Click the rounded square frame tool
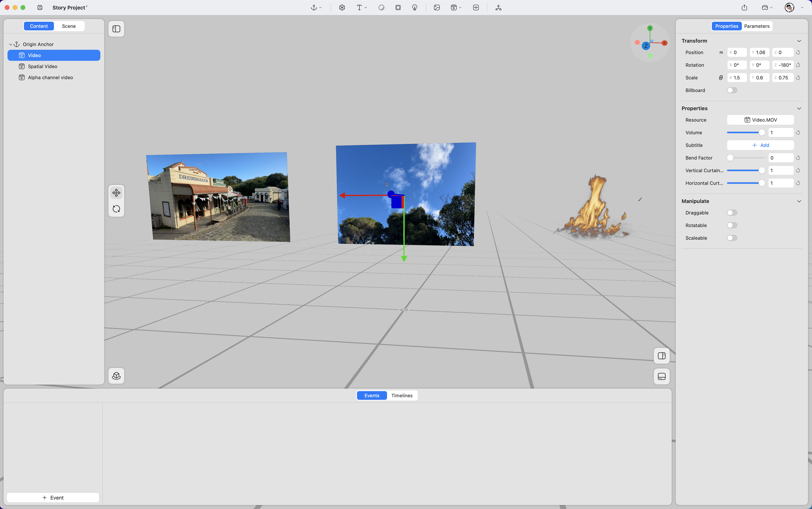 pyautogui.click(x=398, y=8)
